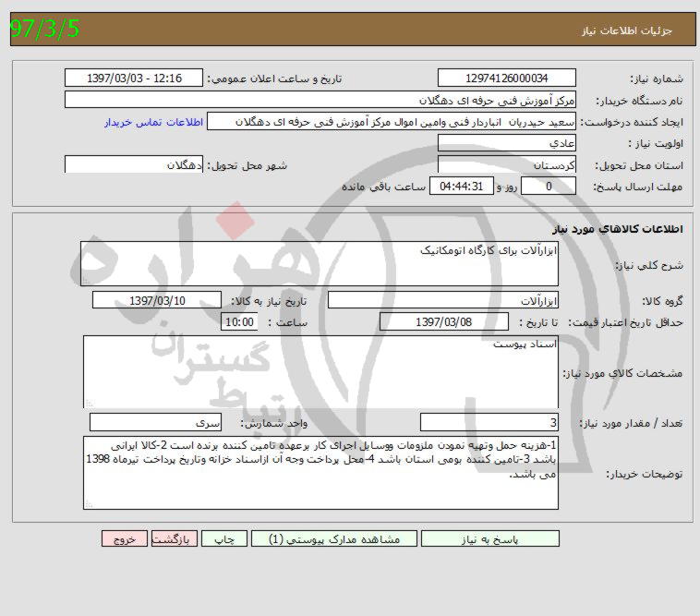This screenshot has height=616, width=700.
Task: Click the 'توضیحات خریدار:' label
Action: click(645, 474)
